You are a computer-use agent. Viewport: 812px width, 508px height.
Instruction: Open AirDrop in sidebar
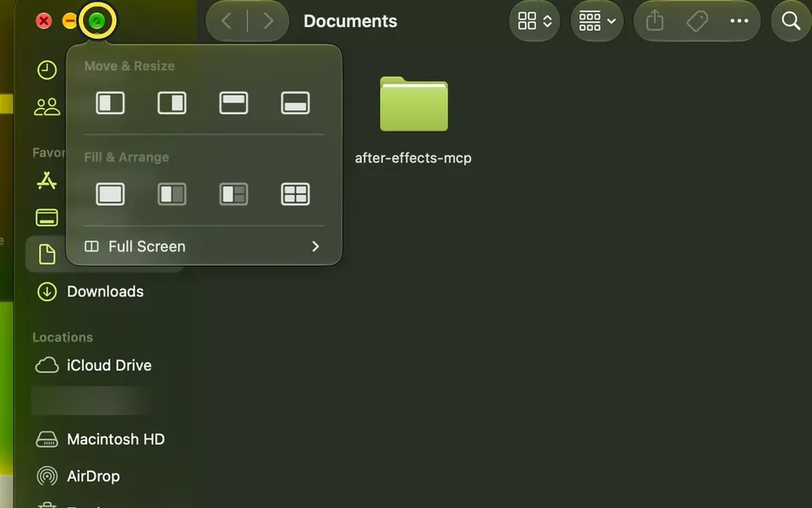point(78,477)
